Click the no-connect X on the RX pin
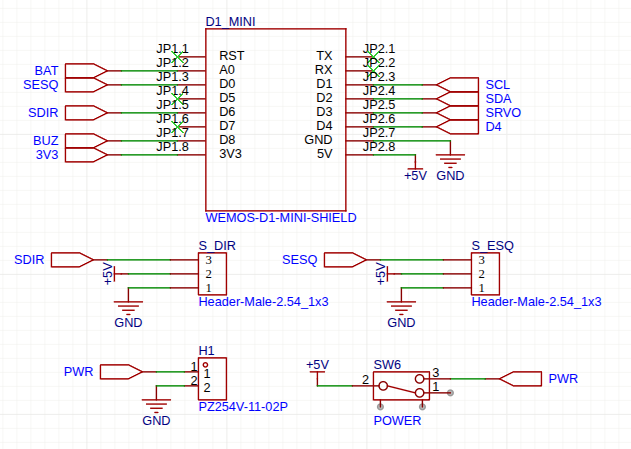The height and width of the screenshot is (449, 631). tap(374, 71)
